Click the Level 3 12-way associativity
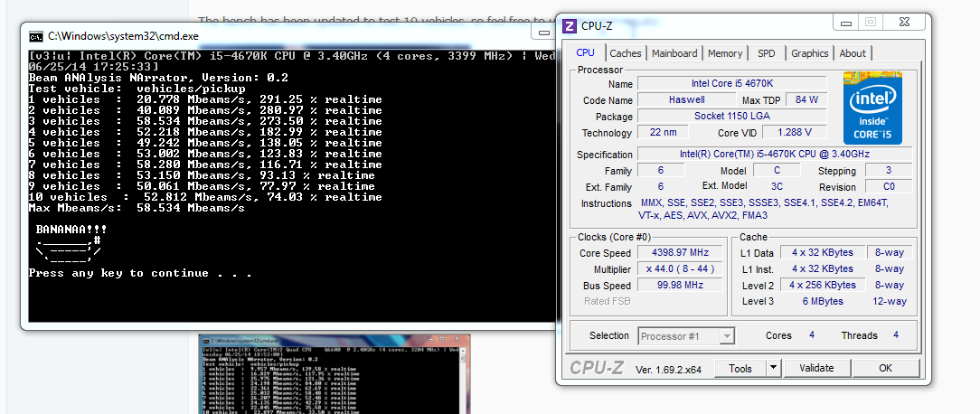The height and width of the screenshot is (414, 980). tap(890, 301)
